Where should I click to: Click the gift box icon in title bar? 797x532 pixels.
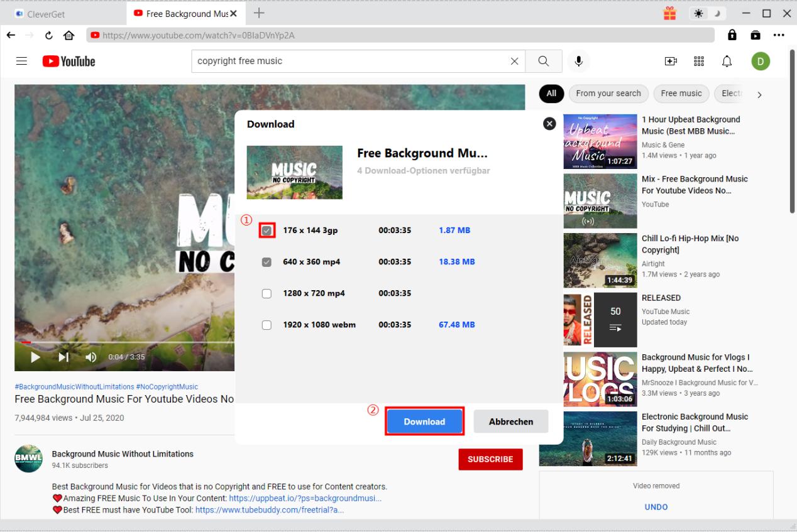tap(670, 14)
